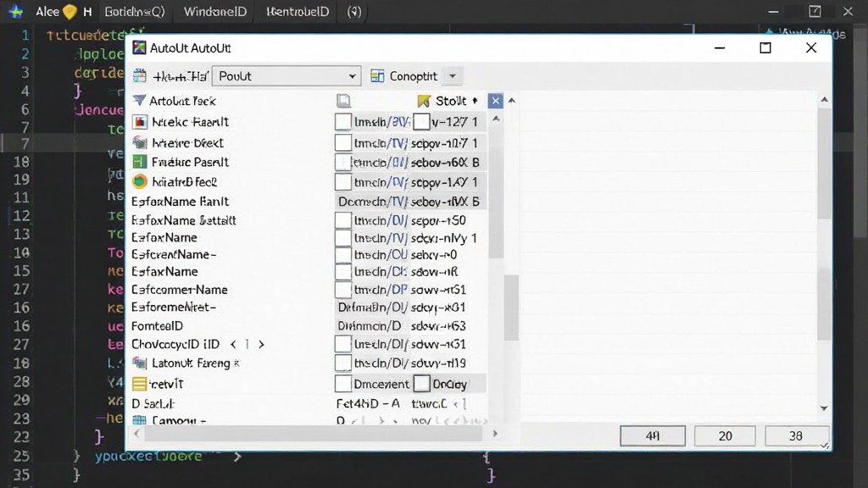Click the orange NdiatrB Fecl icon
This screenshot has width=868, height=488.
[x=140, y=181]
